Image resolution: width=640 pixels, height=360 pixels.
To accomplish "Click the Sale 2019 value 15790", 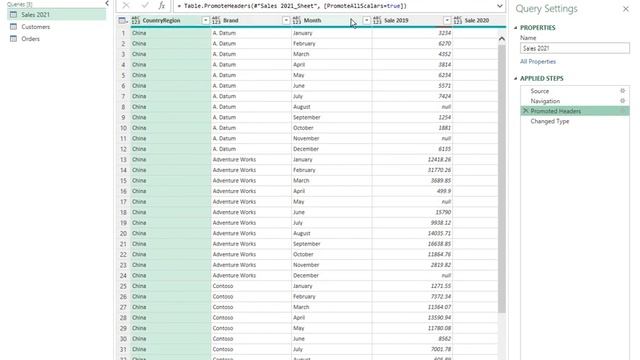I will [412, 212].
